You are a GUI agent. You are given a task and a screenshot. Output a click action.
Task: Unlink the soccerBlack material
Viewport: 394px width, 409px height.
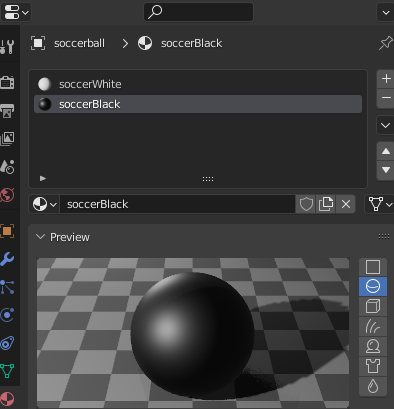tap(346, 204)
